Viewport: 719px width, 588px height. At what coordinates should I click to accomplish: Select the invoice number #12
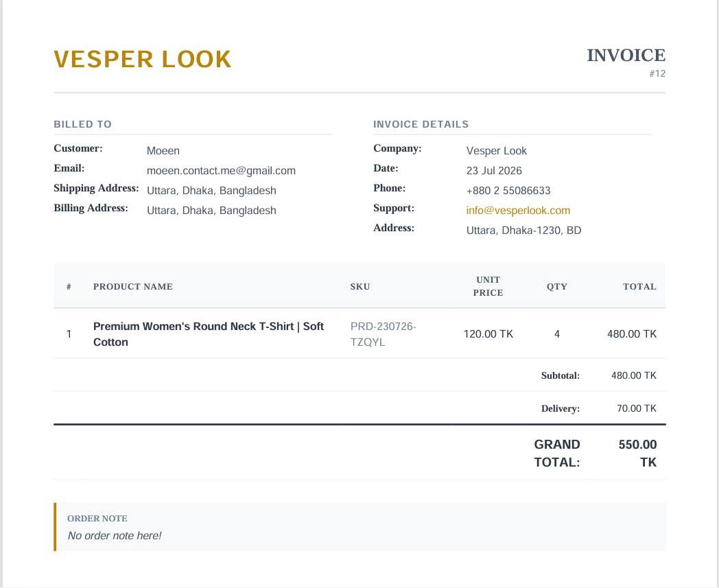pos(657,73)
